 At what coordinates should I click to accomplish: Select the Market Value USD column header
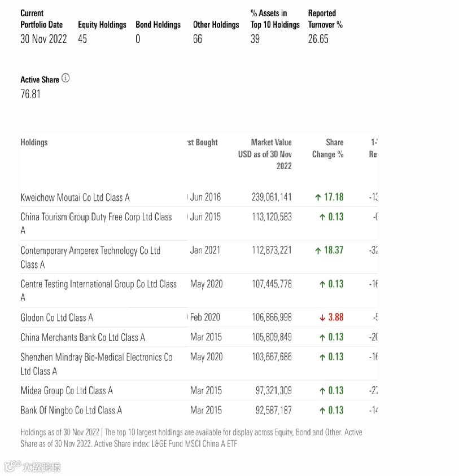265,154
